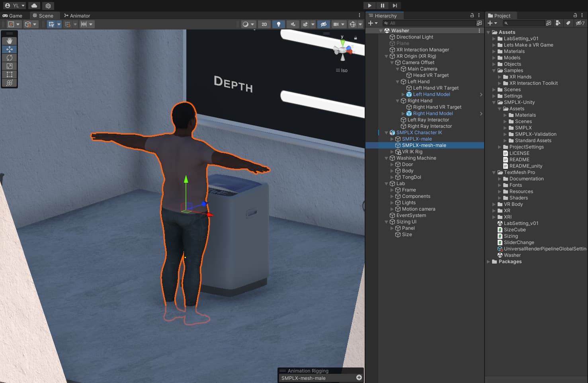Enable 2D view mode in the Scene toolbar
This screenshot has width=588, height=383.
tap(264, 24)
